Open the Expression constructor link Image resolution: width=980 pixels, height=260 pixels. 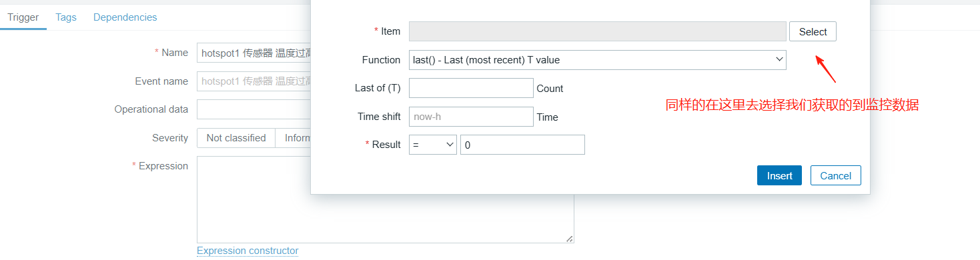(248, 251)
